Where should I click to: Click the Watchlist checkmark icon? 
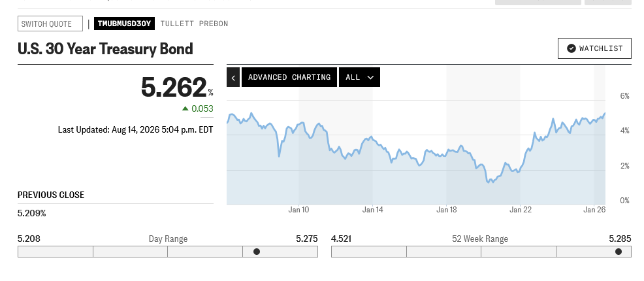pyautogui.click(x=571, y=48)
